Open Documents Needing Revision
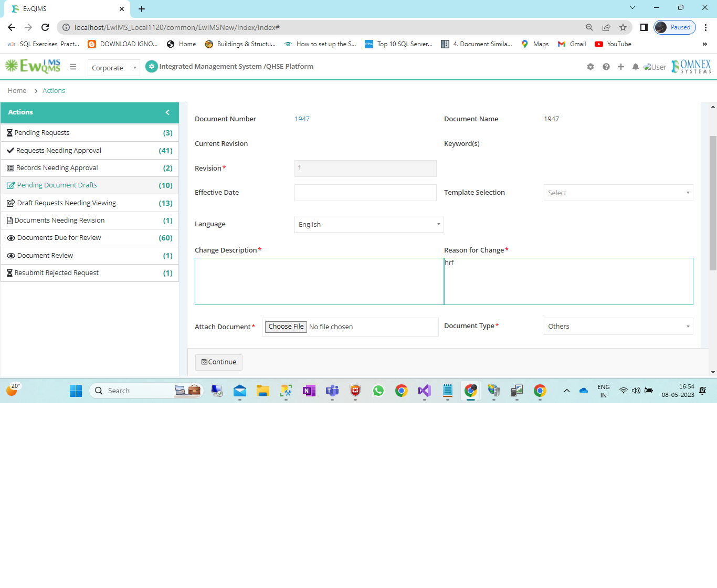The height and width of the screenshot is (588, 717). [x=90, y=220]
